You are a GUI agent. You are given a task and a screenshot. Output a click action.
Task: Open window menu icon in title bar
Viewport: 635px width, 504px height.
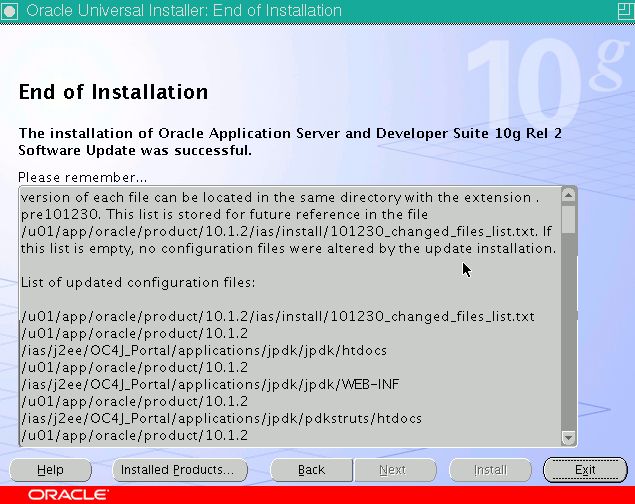(9, 11)
